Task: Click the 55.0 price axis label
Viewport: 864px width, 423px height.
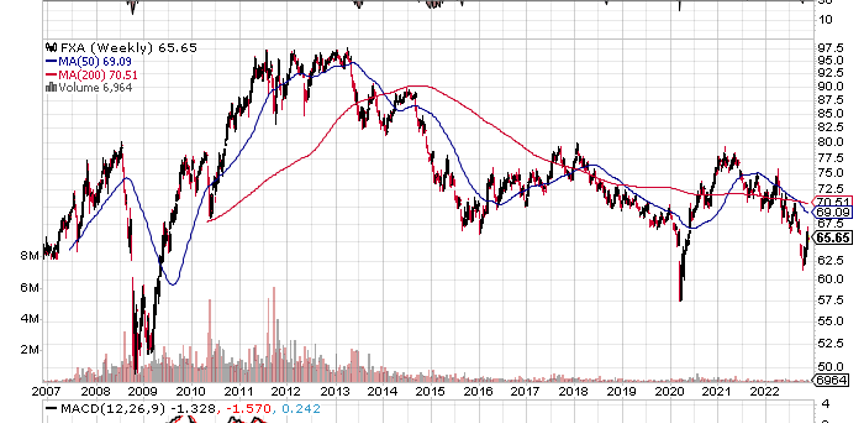Action: pos(830,321)
